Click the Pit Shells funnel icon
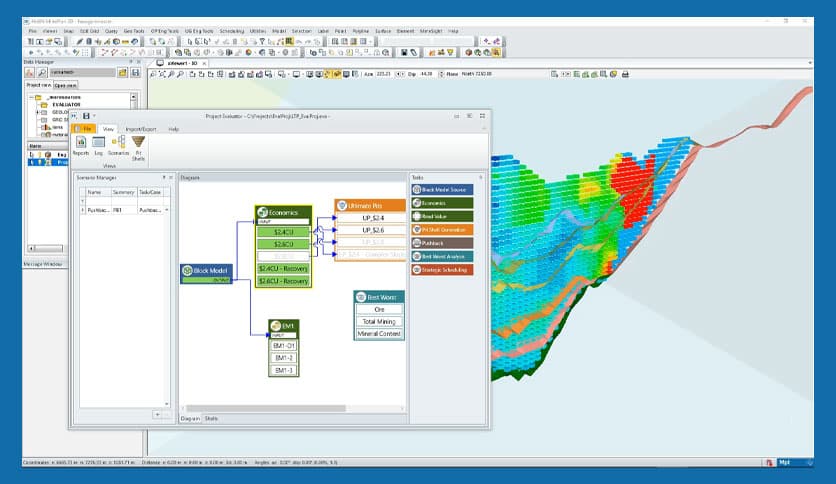 tap(139, 146)
